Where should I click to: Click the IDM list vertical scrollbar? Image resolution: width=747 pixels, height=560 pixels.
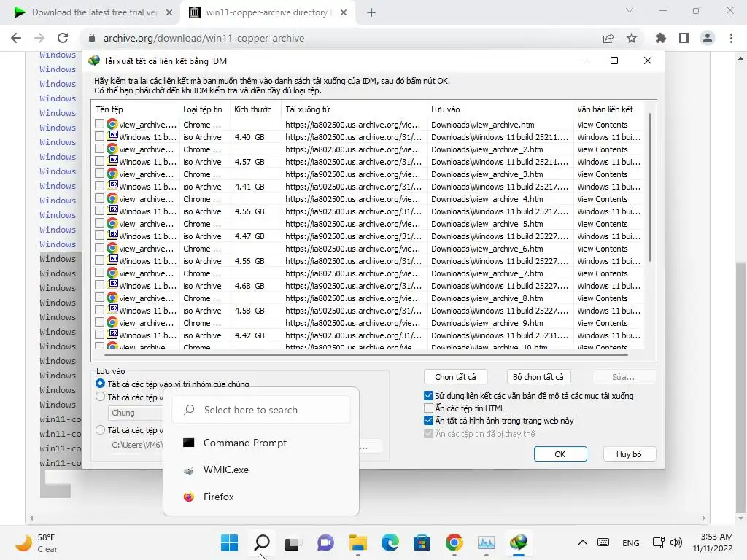[x=650, y=188]
